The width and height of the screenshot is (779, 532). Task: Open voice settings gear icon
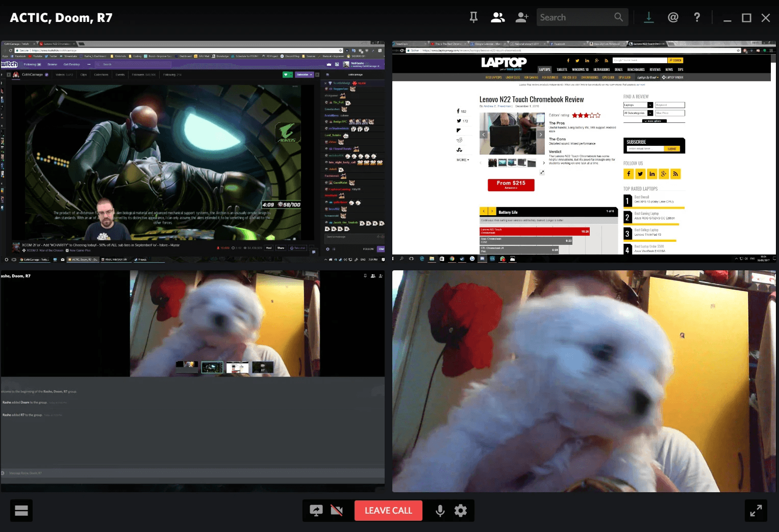(461, 511)
